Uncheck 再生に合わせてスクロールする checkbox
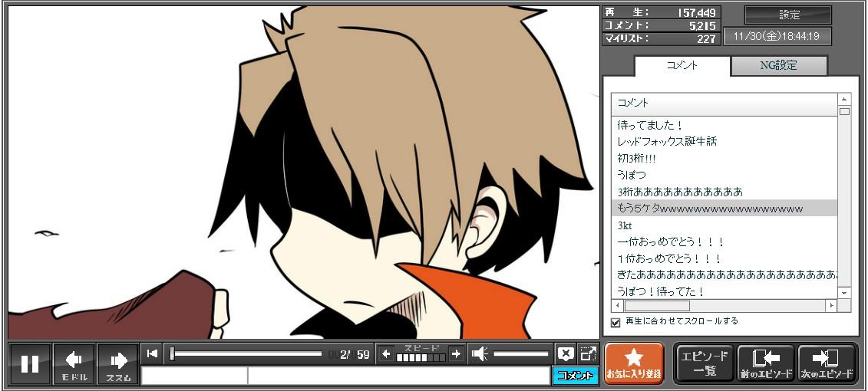Screen dimensions: 868x391 tap(616, 322)
